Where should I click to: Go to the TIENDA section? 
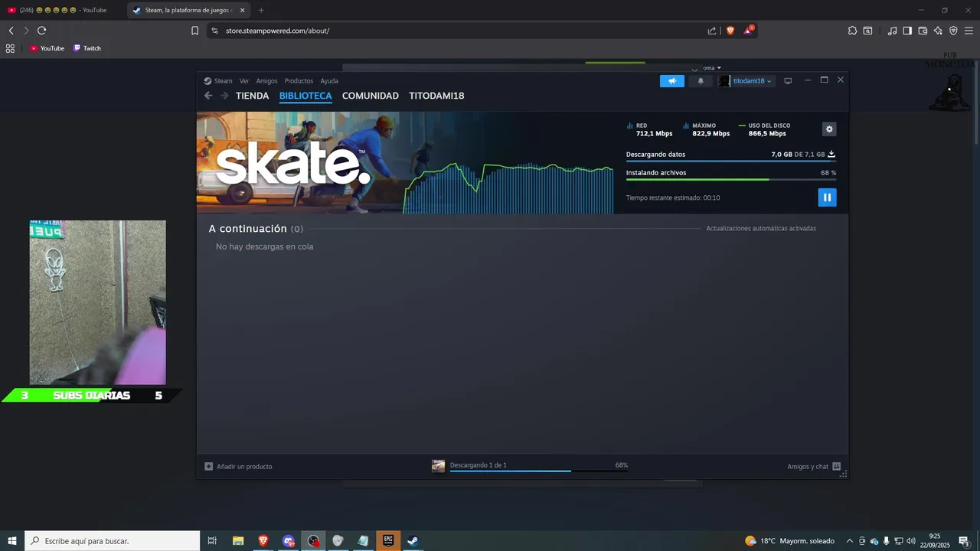click(252, 96)
